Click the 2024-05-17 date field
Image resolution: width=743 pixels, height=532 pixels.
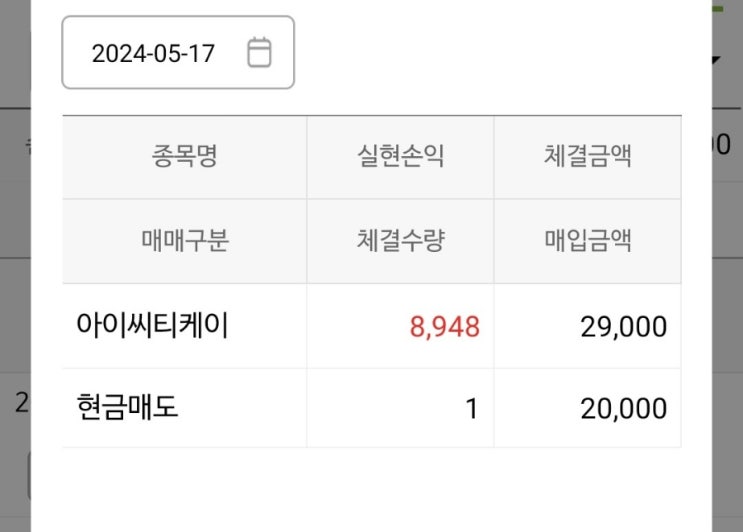pos(154,53)
